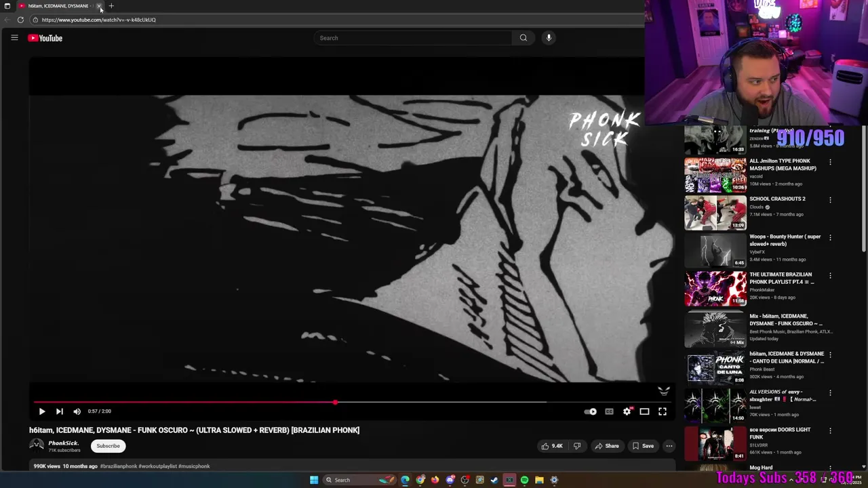
Task: Open Woops Bounty Hunter thumbnail
Action: (x=715, y=251)
